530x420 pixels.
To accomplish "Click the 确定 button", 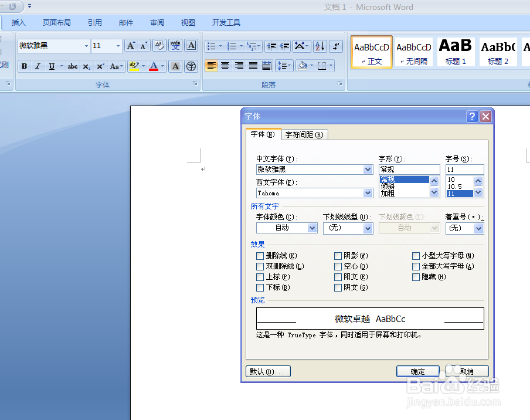I will tap(417, 371).
